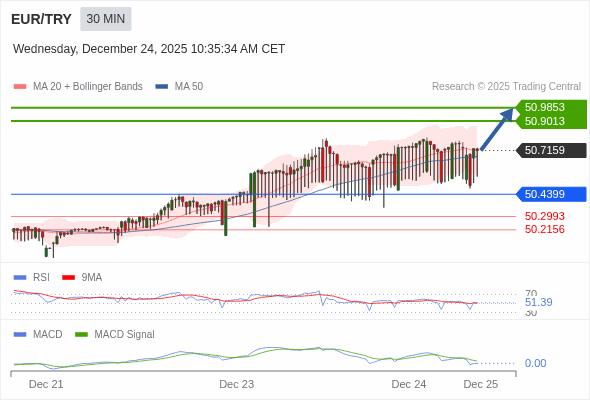This screenshot has width=590, height=400.
Task: Click the MACD legend swatch
Action: pyautogui.click(x=20, y=335)
